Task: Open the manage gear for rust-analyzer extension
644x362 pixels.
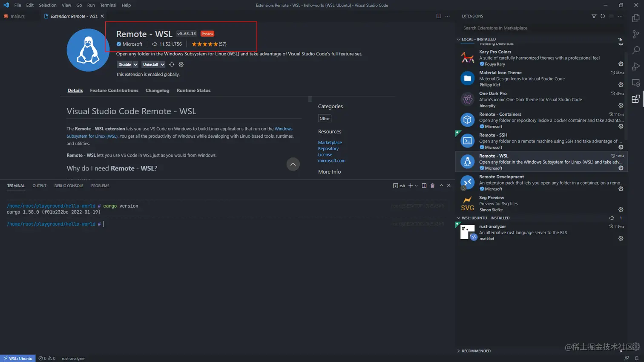Action: 621,238
